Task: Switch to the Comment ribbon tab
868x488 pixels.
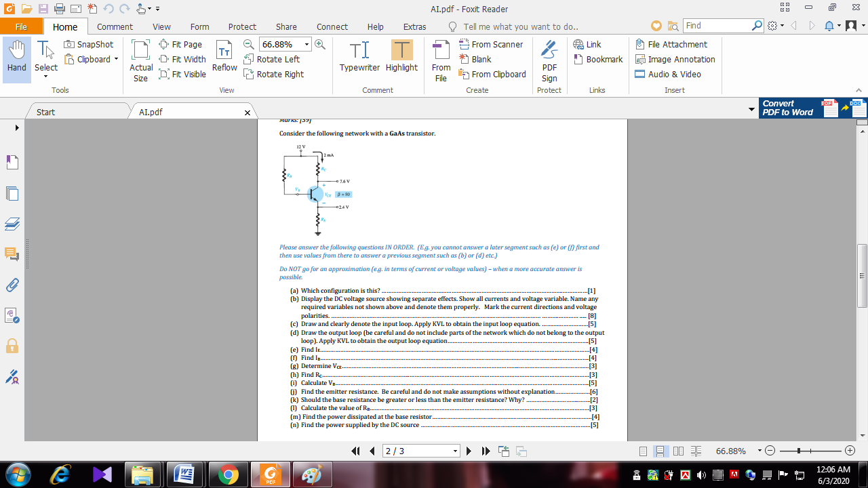Action: (x=115, y=26)
